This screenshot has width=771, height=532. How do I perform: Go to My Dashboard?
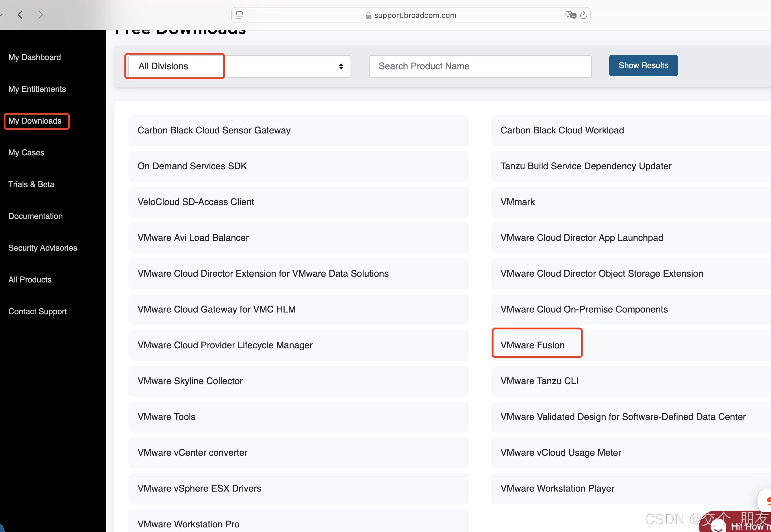(x=35, y=57)
